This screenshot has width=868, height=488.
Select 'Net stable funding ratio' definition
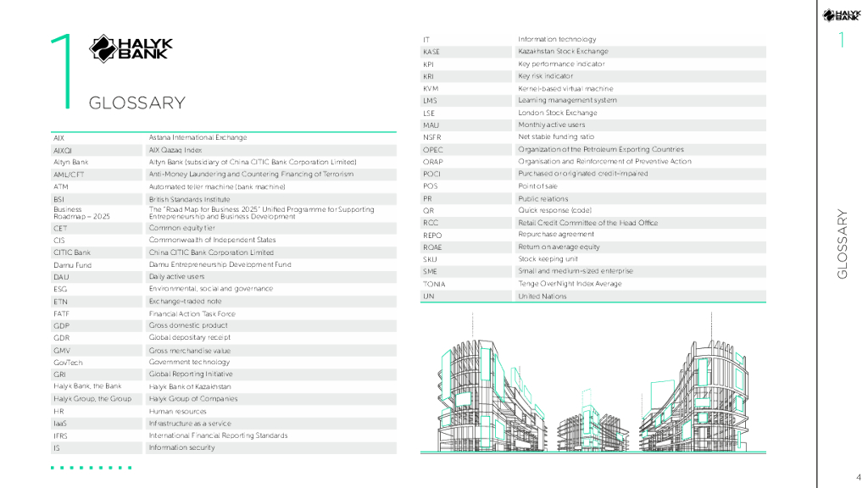556,136
